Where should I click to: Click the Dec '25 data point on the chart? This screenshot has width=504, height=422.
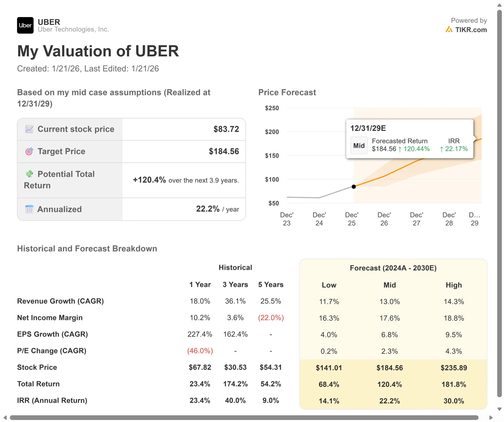[x=354, y=187]
